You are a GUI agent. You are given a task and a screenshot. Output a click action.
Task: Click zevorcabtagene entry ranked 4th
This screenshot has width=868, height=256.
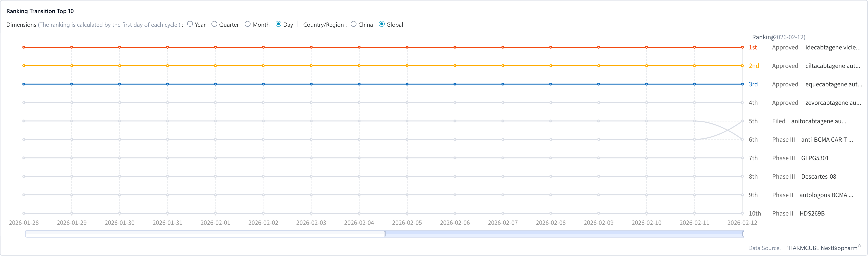coord(833,103)
